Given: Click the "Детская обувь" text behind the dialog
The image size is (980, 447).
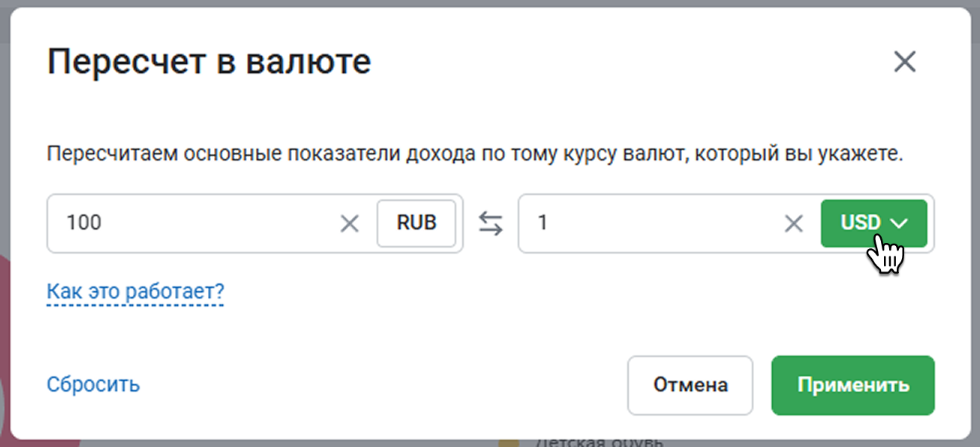Looking at the screenshot, I should click(599, 442).
